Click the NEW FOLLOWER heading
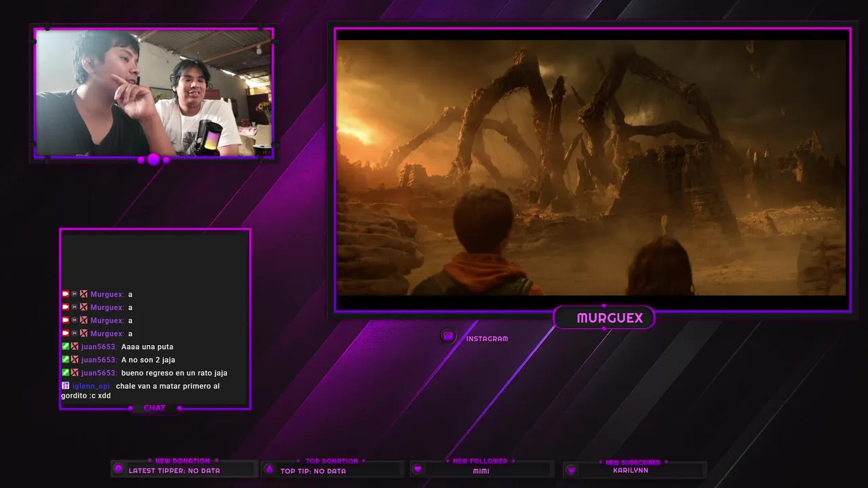 [x=480, y=461]
